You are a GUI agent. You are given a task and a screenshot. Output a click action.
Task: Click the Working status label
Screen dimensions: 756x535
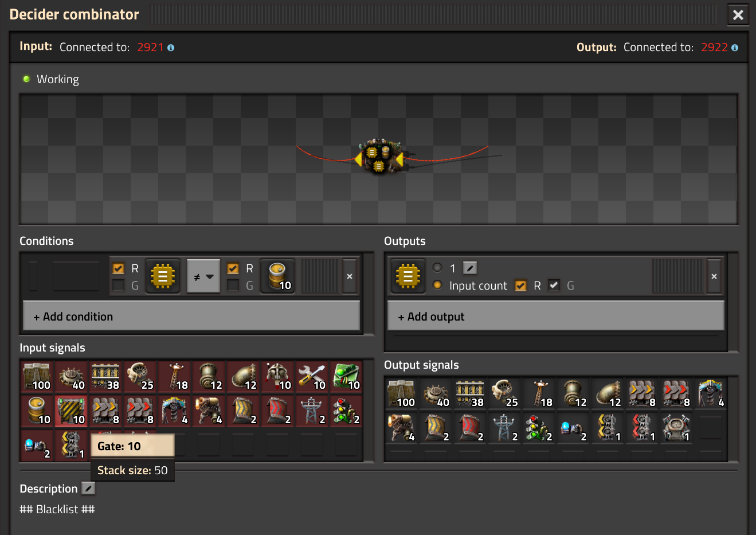(x=58, y=79)
